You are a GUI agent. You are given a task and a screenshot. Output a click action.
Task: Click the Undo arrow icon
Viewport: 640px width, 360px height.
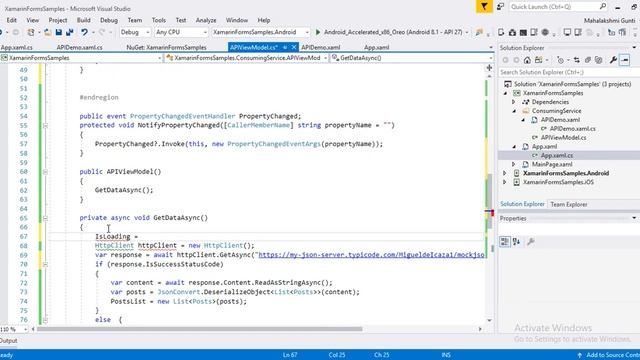pos(84,32)
